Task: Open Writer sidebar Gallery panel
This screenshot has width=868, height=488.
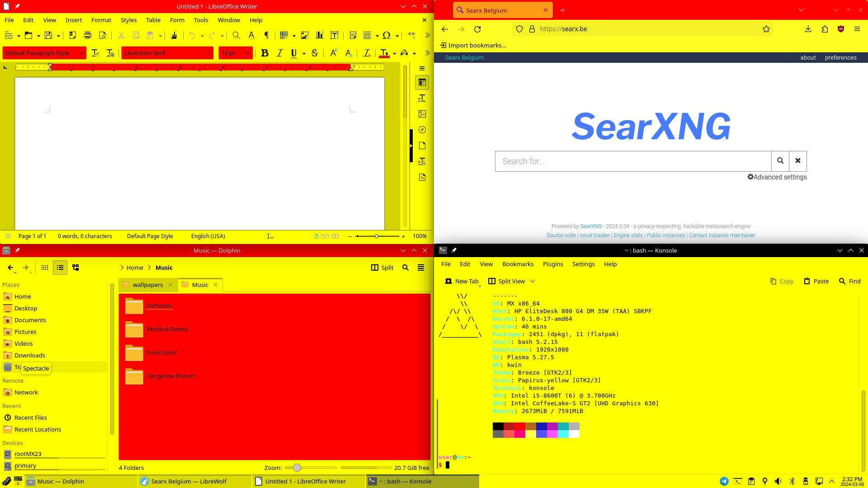Action: click(x=422, y=114)
